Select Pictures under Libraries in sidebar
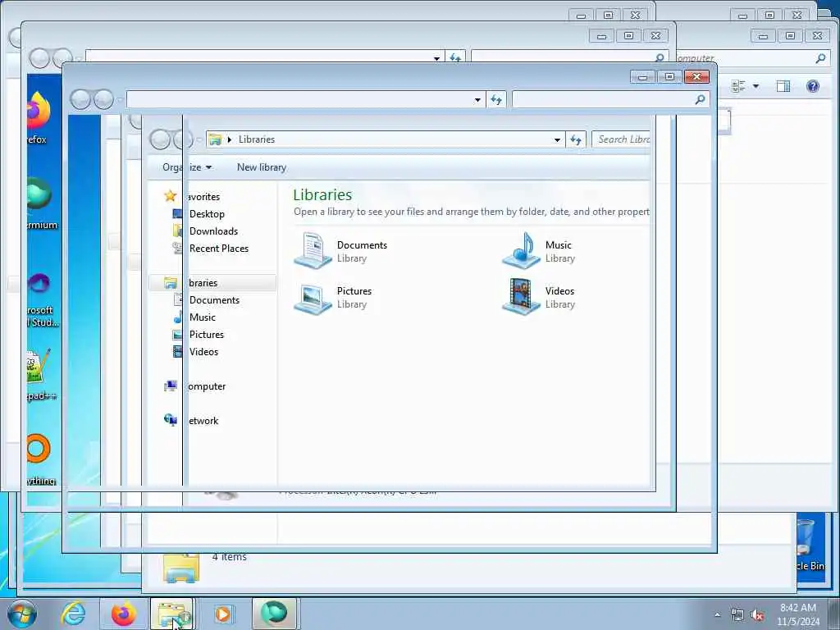 206,335
